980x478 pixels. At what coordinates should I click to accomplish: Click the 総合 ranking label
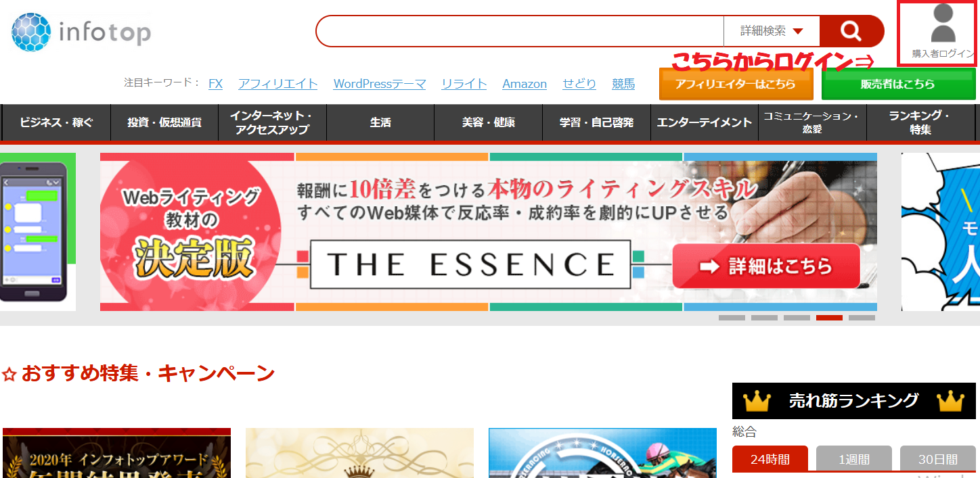744,431
